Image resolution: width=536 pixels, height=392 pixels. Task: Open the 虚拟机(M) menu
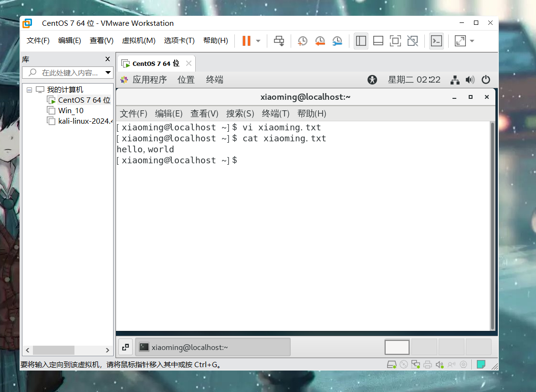pyautogui.click(x=138, y=41)
